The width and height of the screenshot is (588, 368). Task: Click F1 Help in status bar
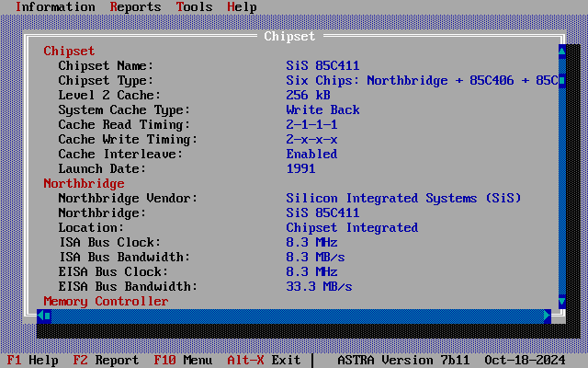pyautogui.click(x=33, y=360)
